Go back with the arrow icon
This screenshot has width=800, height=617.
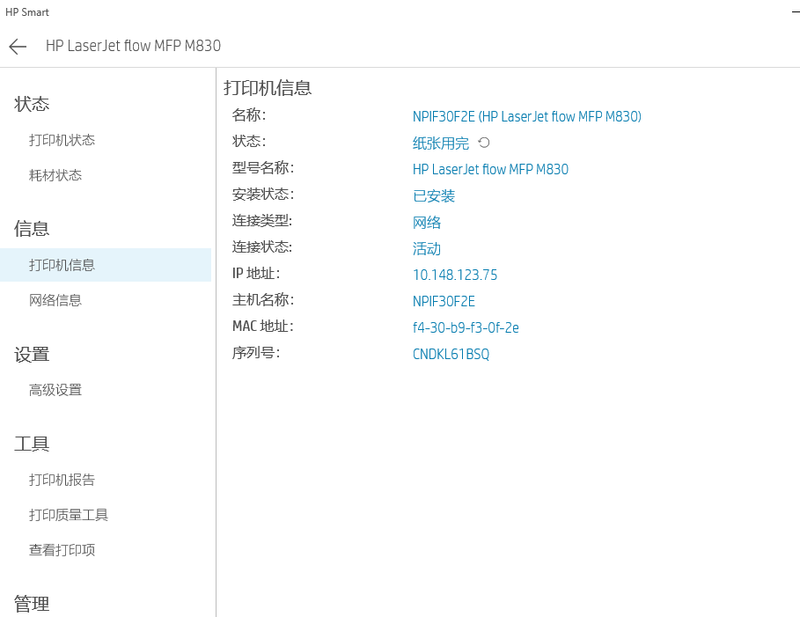(17, 46)
